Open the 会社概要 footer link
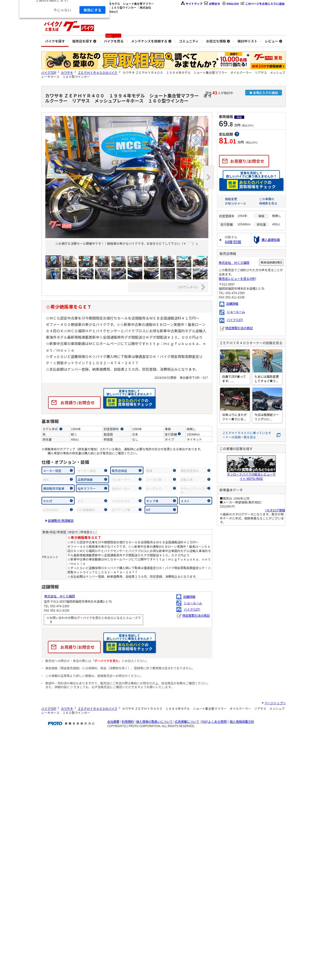The image size is (327, 980). [113, 721]
